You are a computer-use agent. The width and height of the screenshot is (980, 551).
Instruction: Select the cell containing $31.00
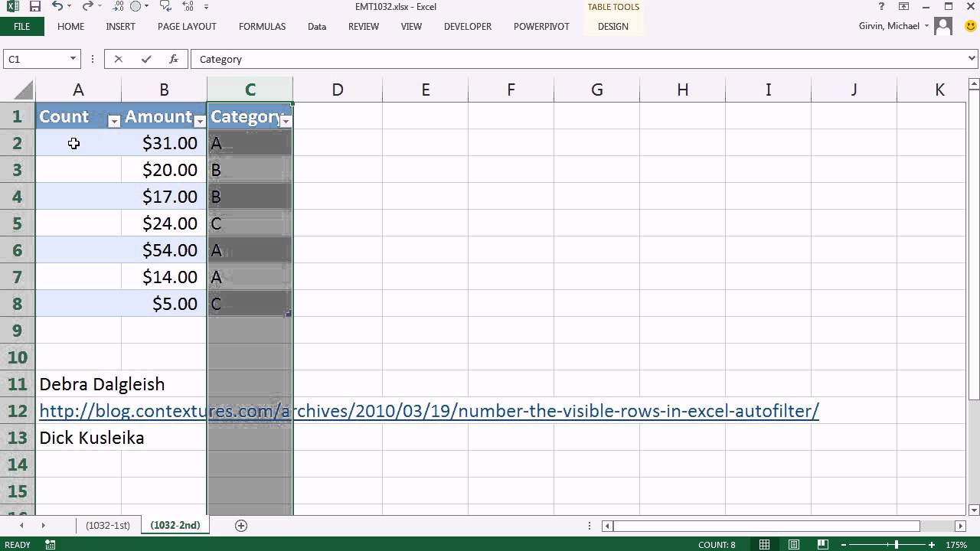[x=164, y=143]
